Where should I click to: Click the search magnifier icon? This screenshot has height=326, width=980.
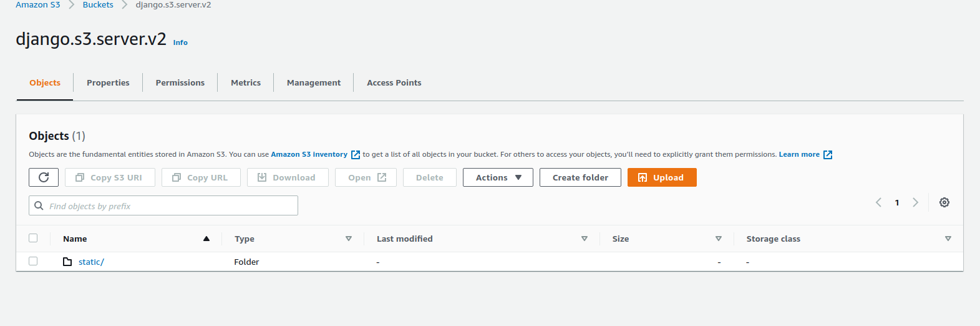pos(39,205)
